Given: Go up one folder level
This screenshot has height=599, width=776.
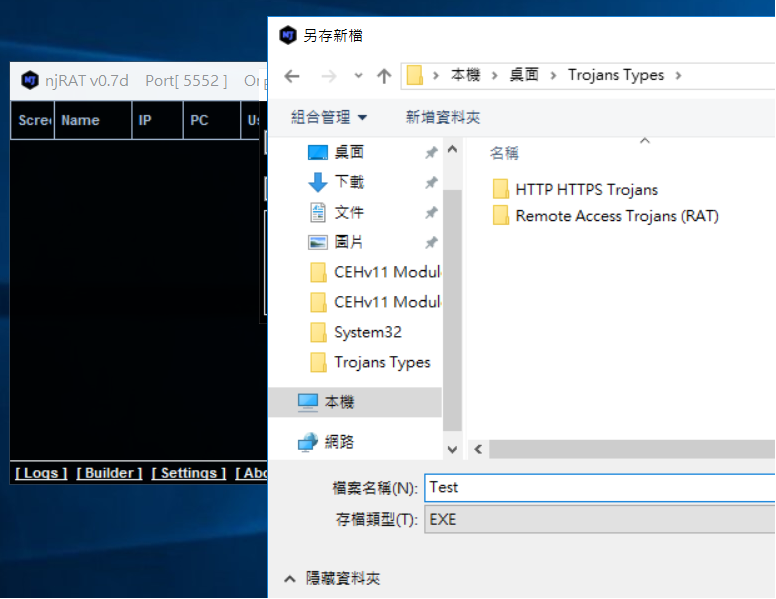Looking at the screenshot, I should point(384,76).
